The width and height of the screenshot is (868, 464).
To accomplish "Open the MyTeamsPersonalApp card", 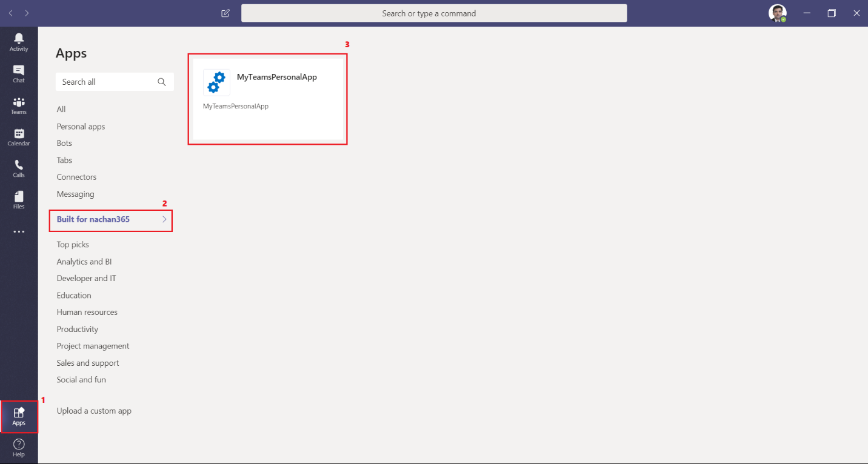I will 267,99.
